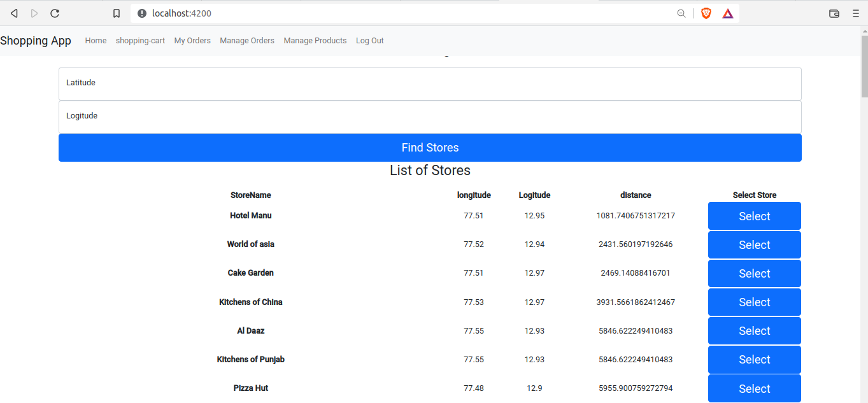Open the shopping-cart page
This screenshot has height=403, width=868.
tap(140, 40)
